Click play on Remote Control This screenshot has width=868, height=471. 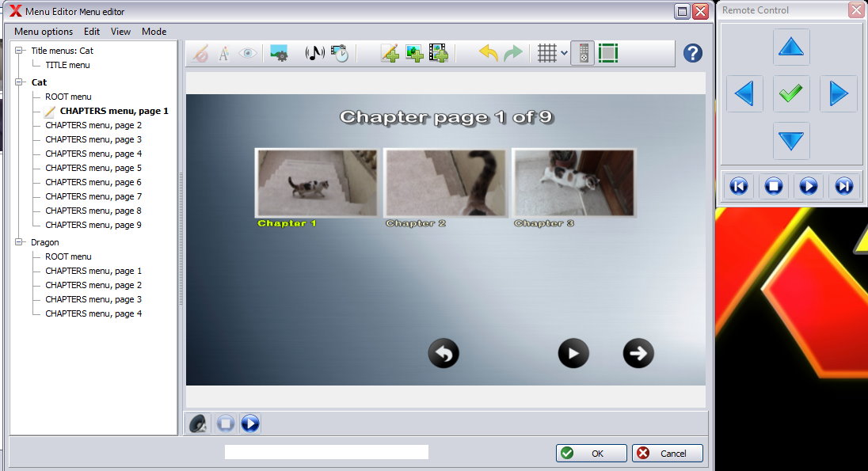pyautogui.click(x=809, y=185)
